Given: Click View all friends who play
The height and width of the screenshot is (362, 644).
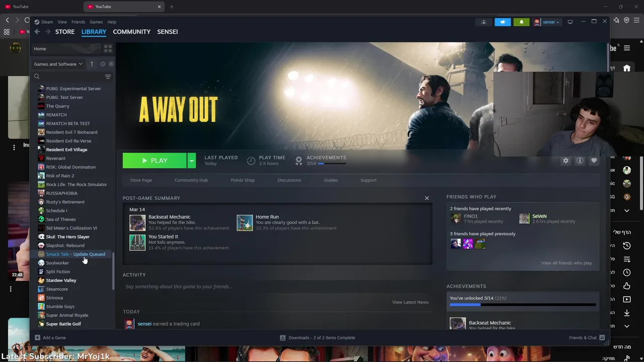Looking at the screenshot, I should pyautogui.click(x=567, y=263).
